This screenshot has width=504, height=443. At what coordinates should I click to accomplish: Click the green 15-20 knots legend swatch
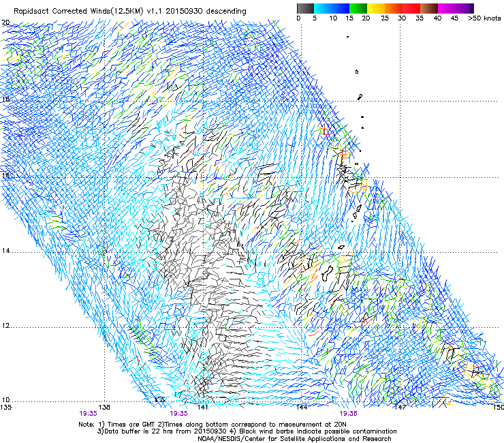pyautogui.click(x=358, y=8)
